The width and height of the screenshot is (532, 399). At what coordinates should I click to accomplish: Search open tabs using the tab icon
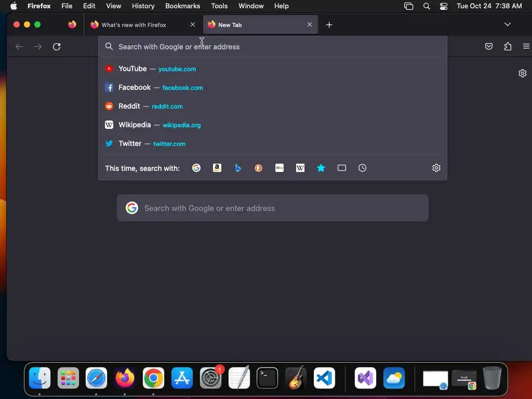click(x=342, y=168)
